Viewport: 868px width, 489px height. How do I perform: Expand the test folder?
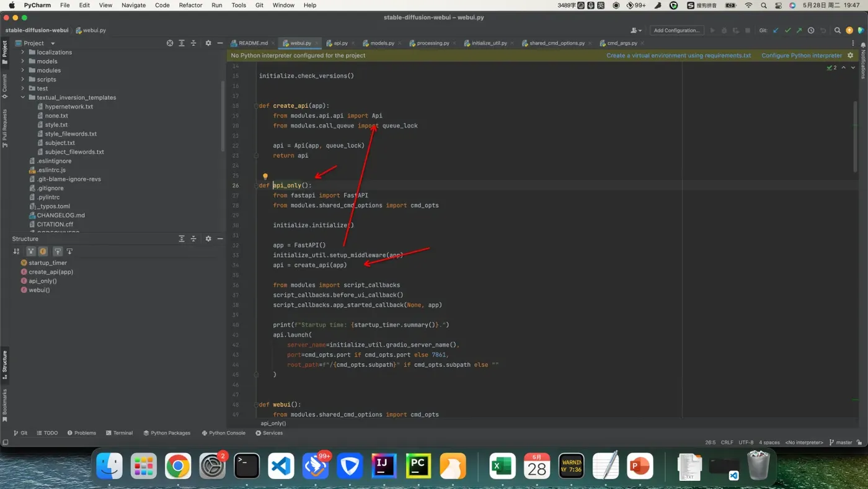(23, 88)
